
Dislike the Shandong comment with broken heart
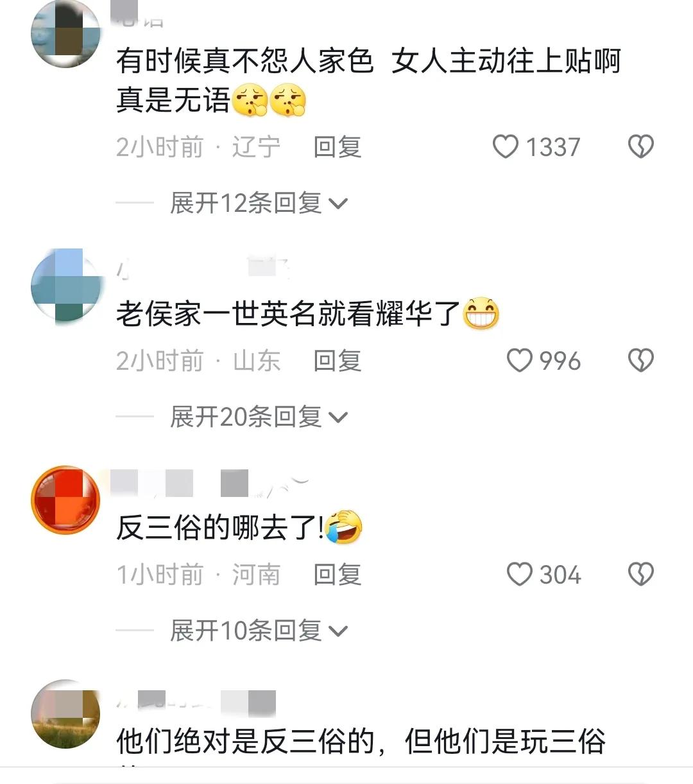click(640, 361)
